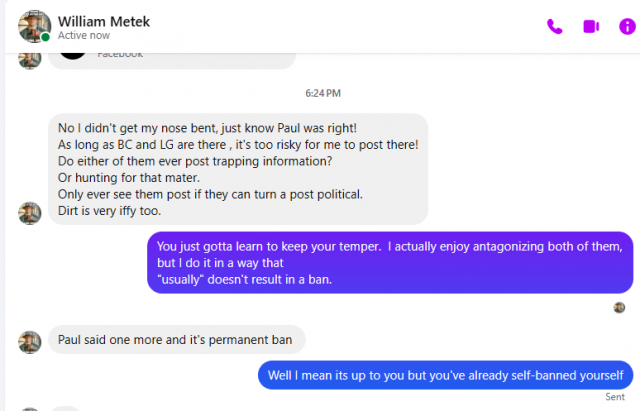The height and width of the screenshot is (411, 640).
Task: Click the black circular thumbnail in the link preview
Action: click(73, 54)
